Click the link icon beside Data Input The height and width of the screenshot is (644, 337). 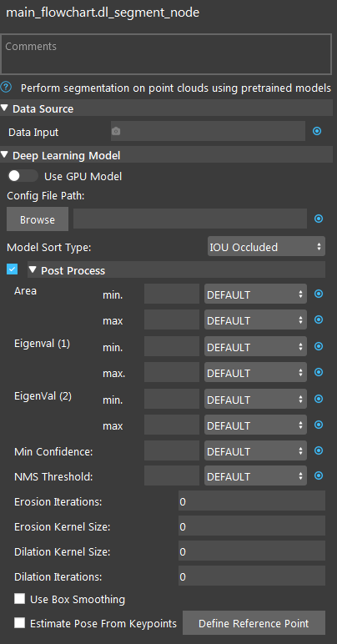[x=317, y=131]
